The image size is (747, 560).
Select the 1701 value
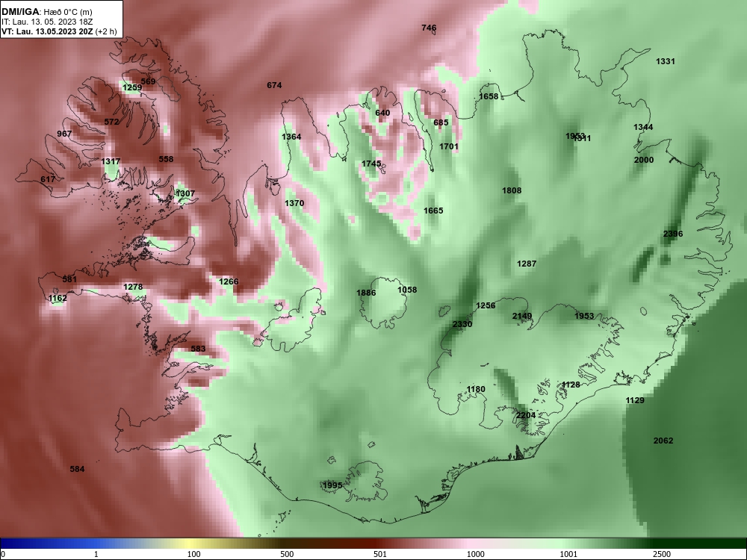pyautogui.click(x=449, y=146)
